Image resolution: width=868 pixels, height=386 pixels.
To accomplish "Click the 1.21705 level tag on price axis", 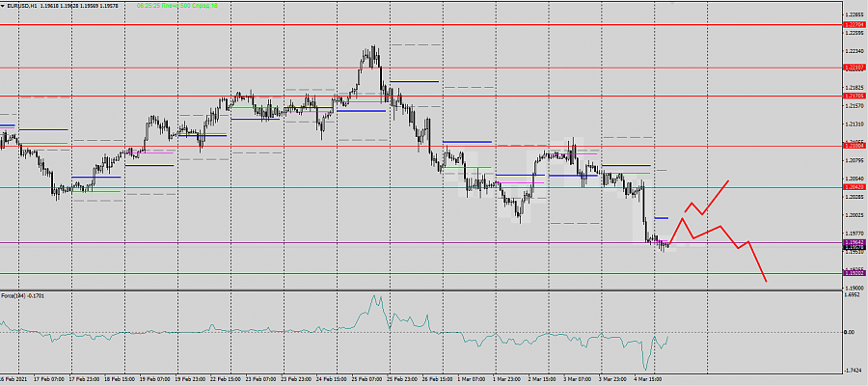I will click(854, 96).
